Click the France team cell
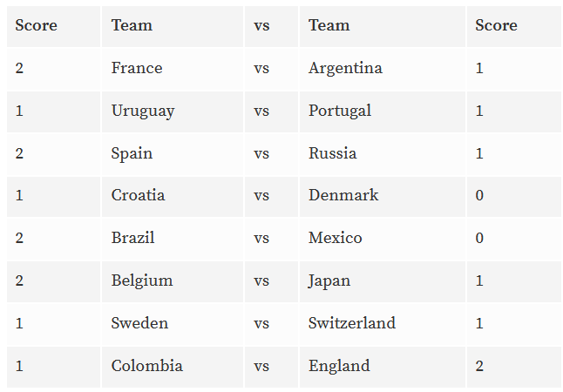The height and width of the screenshot is (392, 563). point(173,68)
